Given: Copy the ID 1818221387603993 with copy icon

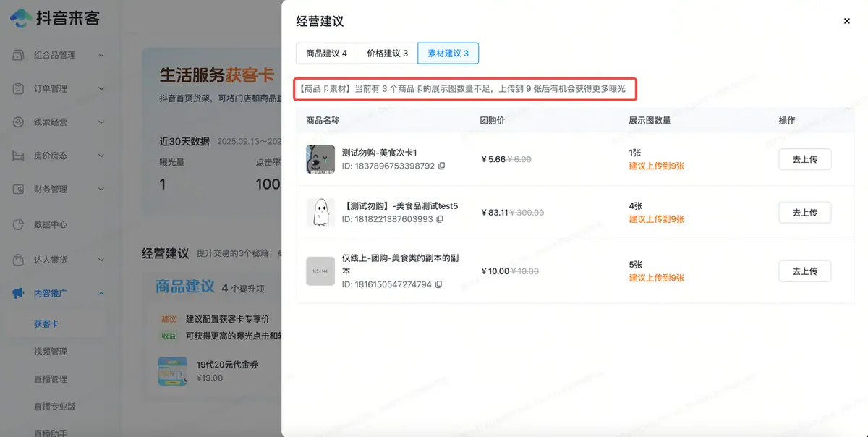Looking at the screenshot, I should [440, 219].
